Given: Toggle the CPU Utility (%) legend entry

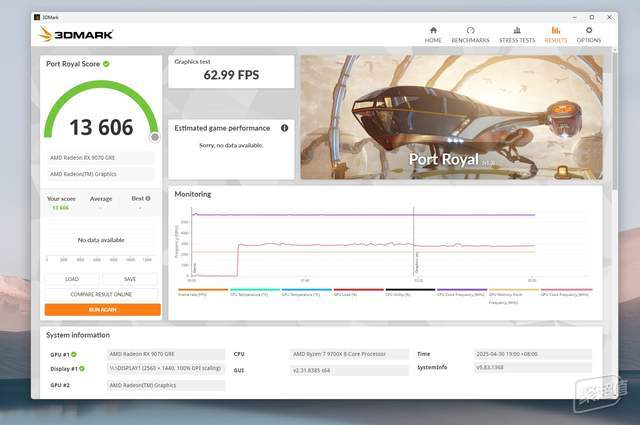Looking at the screenshot, I should pyautogui.click(x=410, y=292).
